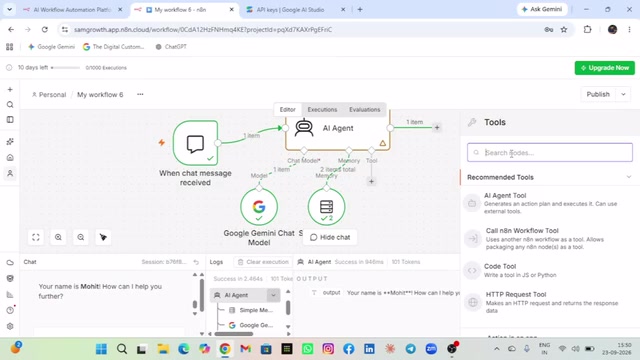The image size is (640, 360).
Task: Open the Personal breadcrumb link
Action: (49, 94)
